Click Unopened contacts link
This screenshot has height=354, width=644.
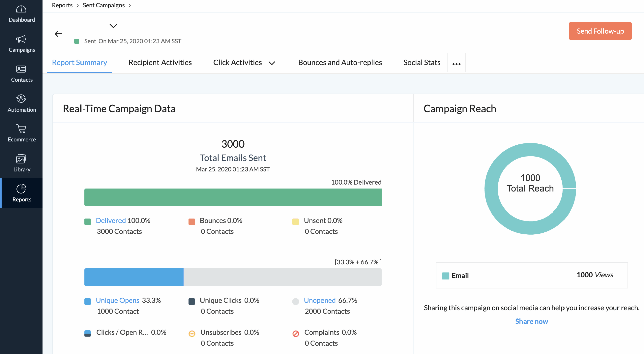point(320,300)
